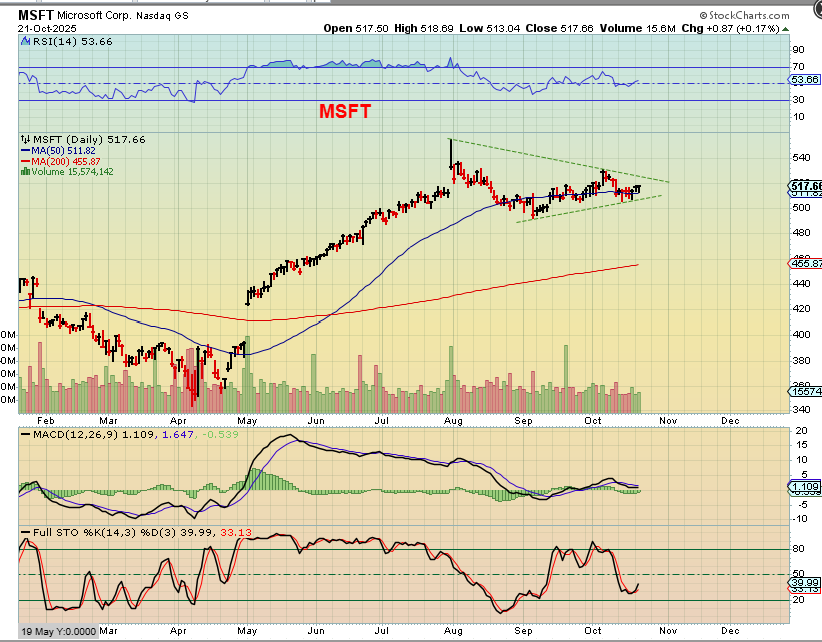Click the red MA(200) legend line marker
This screenshot has height=642, width=822.
26,161
